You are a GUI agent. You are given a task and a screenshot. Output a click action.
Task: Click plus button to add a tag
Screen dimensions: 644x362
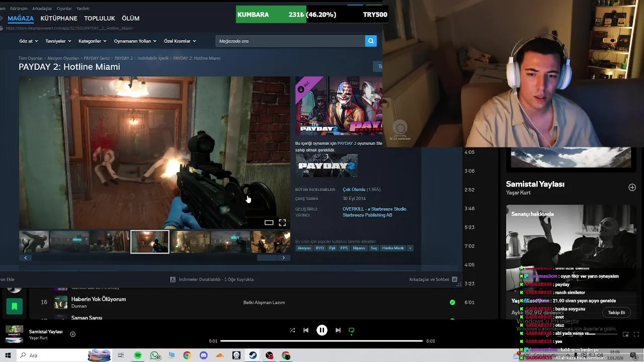click(410, 248)
